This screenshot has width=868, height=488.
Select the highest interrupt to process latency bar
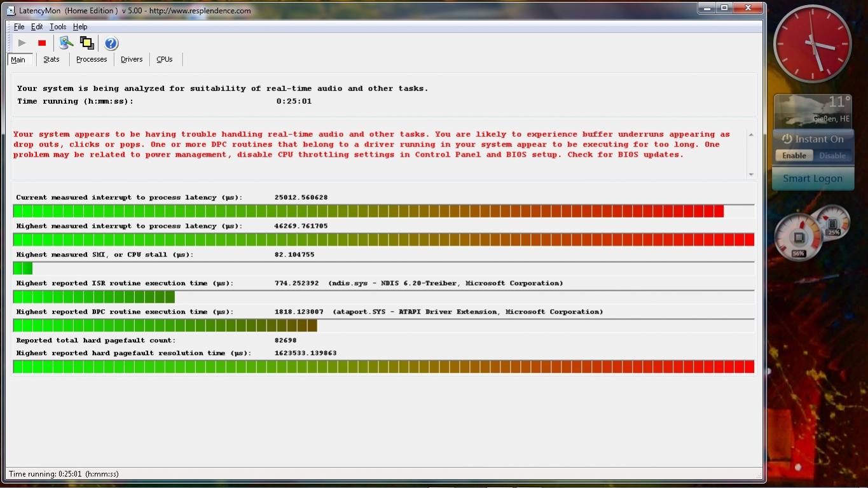(x=383, y=239)
